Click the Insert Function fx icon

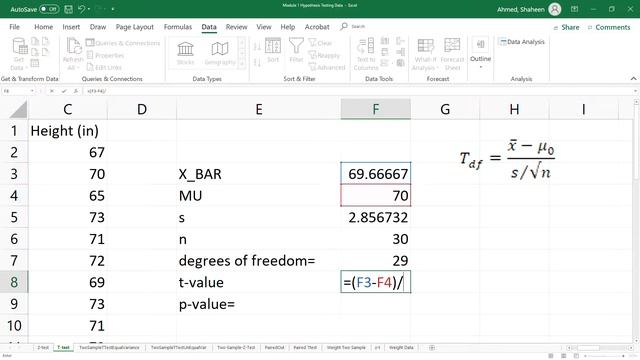pyautogui.click(x=76, y=91)
